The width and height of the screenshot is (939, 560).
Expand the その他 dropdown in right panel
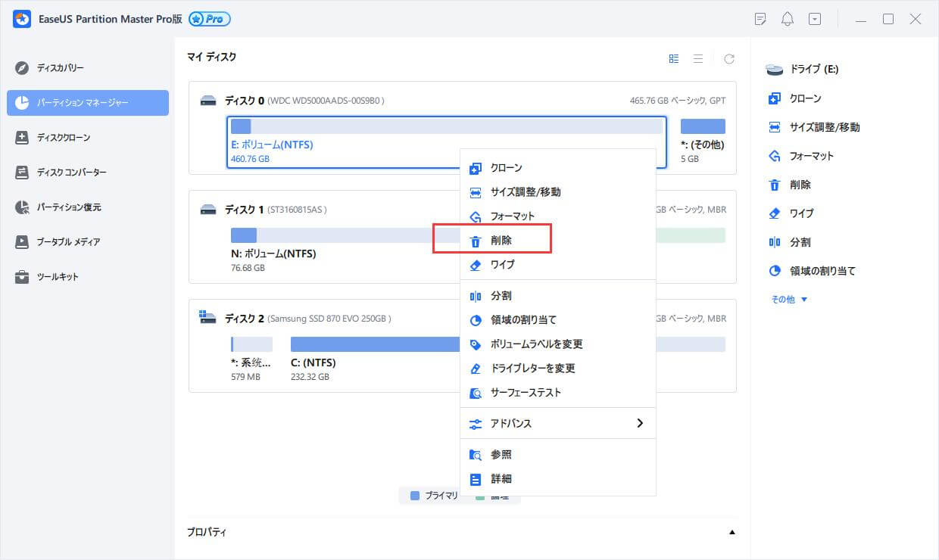789,300
